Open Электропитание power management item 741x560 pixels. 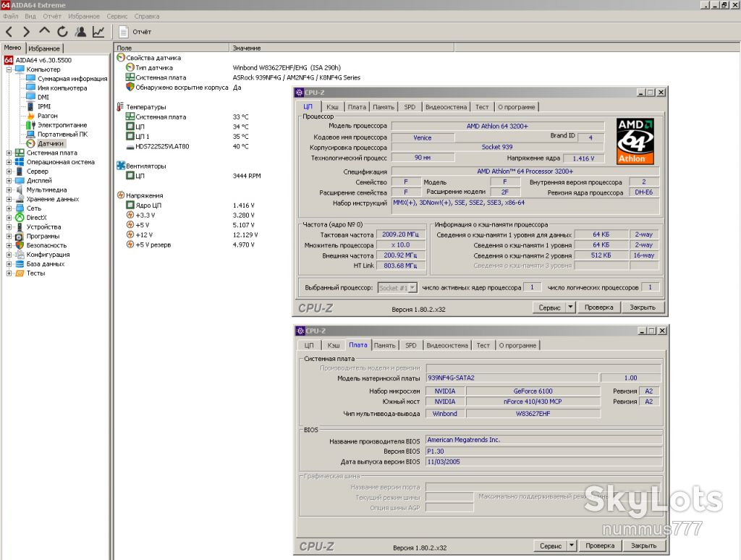point(62,124)
